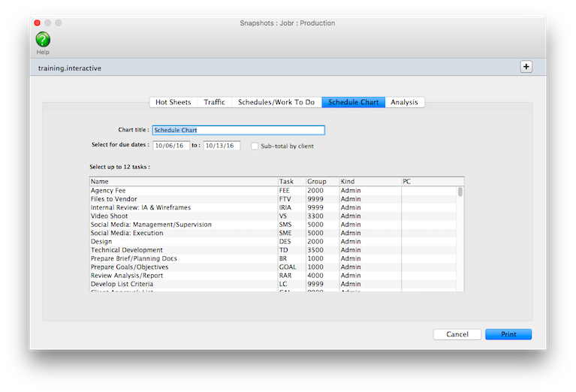The height and width of the screenshot is (392, 576).
Task: Enable Sub-total by client checkbox
Action: [x=255, y=146]
